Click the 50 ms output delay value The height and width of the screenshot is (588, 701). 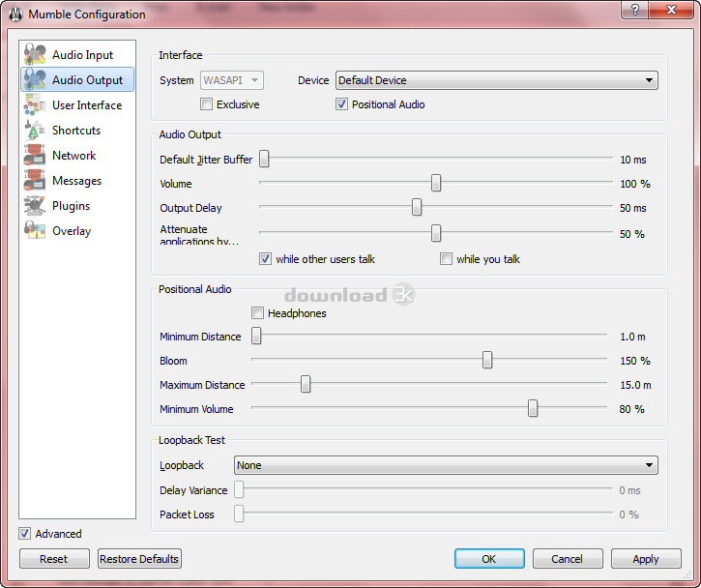633,208
